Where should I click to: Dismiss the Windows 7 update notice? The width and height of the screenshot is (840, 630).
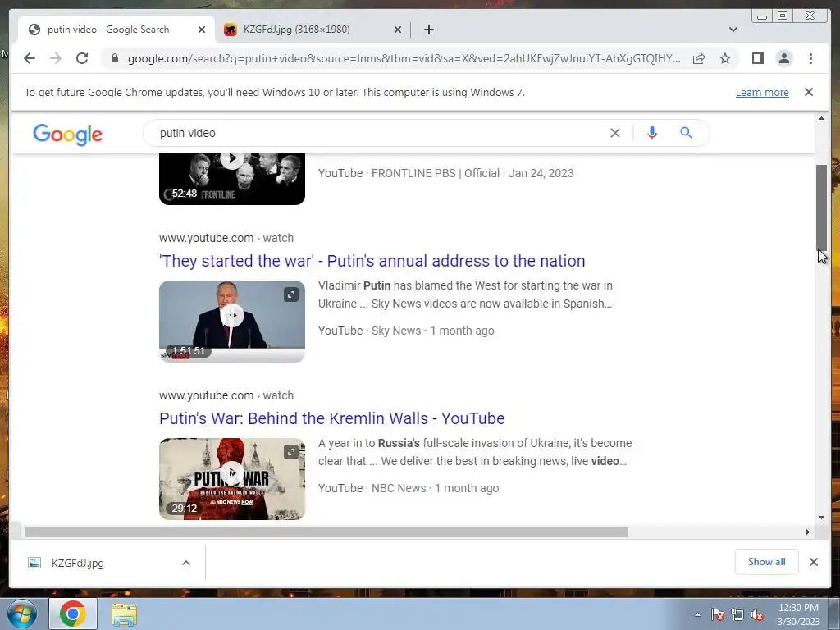click(x=808, y=92)
